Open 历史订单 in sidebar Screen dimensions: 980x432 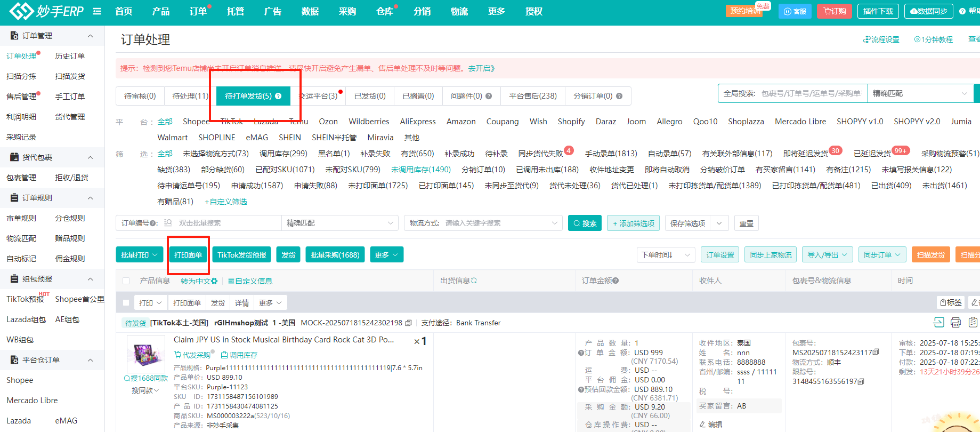[x=70, y=56]
